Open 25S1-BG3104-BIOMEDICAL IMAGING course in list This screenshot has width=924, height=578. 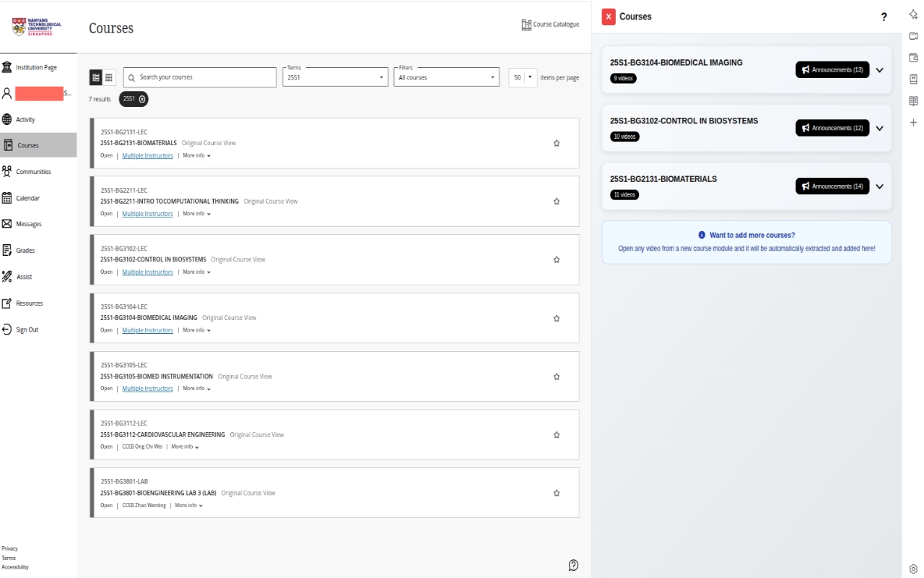point(149,318)
